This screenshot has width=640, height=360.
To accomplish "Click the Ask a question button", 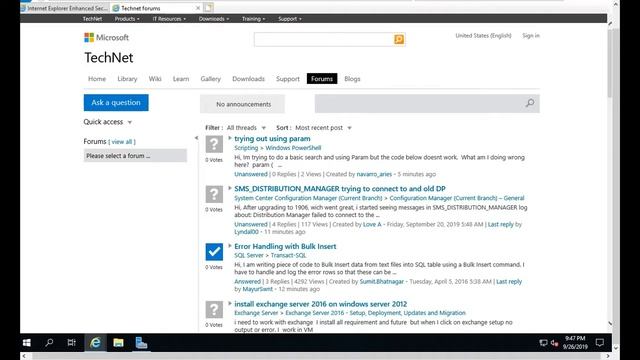I will (x=116, y=102).
